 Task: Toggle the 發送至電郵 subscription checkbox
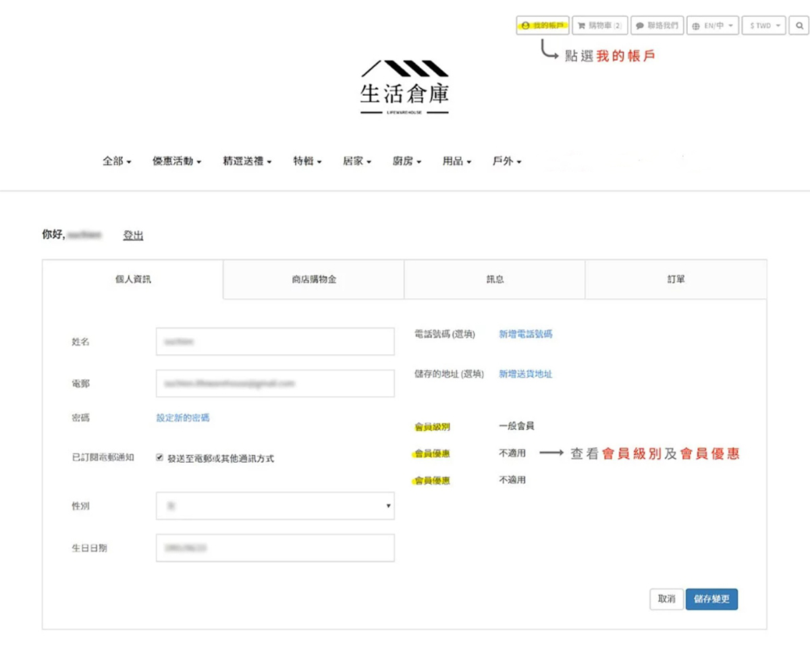(159, 457)
